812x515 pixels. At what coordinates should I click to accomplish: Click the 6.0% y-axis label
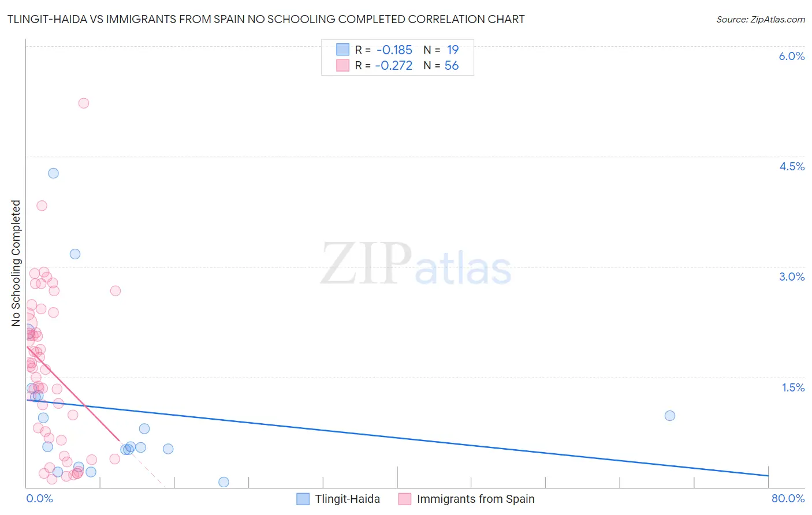click(791, 56)
